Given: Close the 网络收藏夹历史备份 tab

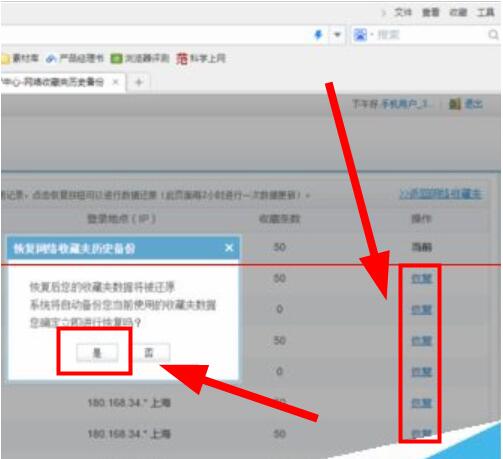Looking at the screenshot, I should click(x=115, y=82).
